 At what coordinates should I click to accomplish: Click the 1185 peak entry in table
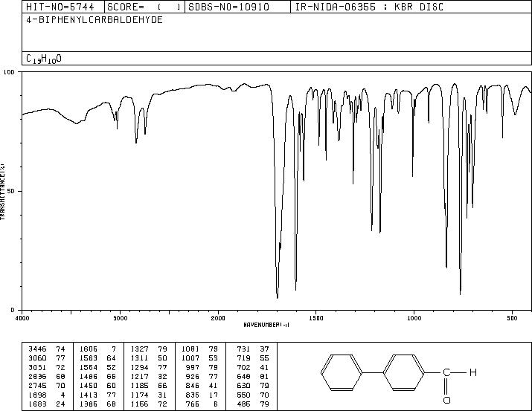149,386
